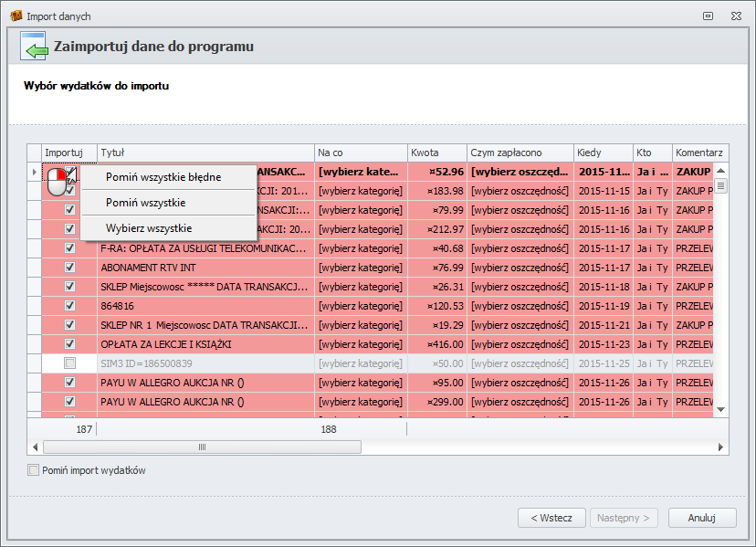The width and height of the screenshot is (756, 547).
Task: Click the horizontal scrollbar left arrow
Action: [x=37, y=447]
